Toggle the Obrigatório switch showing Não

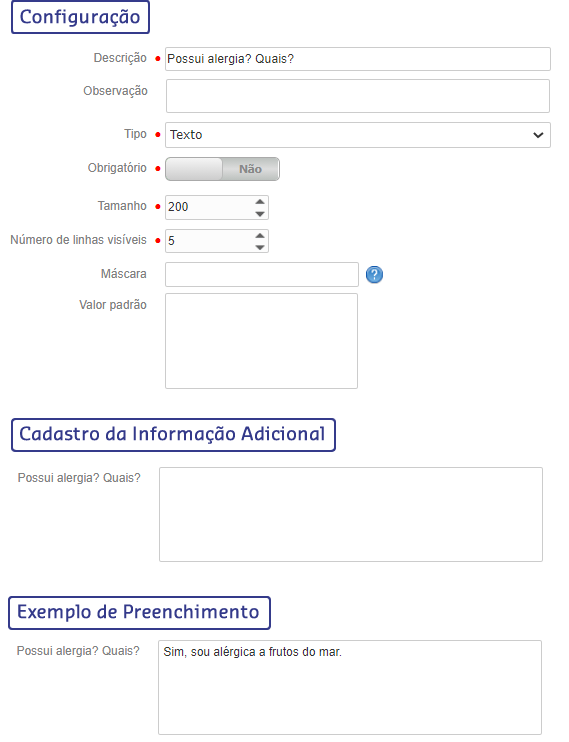pyautogui.click(x=222, y=169)
